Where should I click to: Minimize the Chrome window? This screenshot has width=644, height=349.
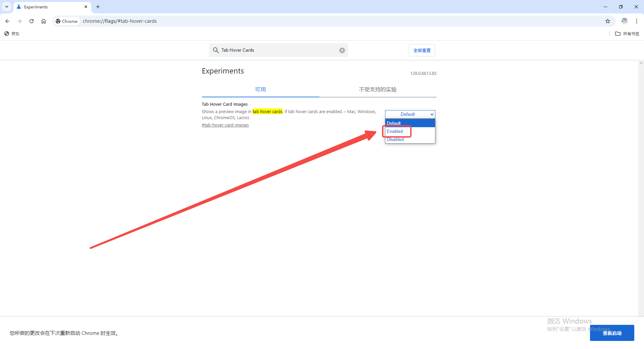[605, 7]
